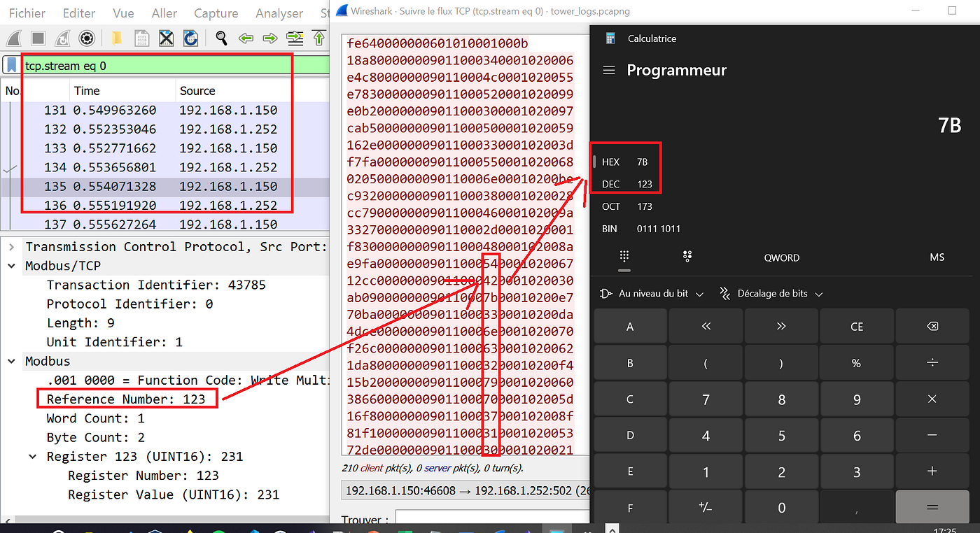Select Transaction Identifier: 43785 field
Screen dimensions: 980x533
point(156,285)
